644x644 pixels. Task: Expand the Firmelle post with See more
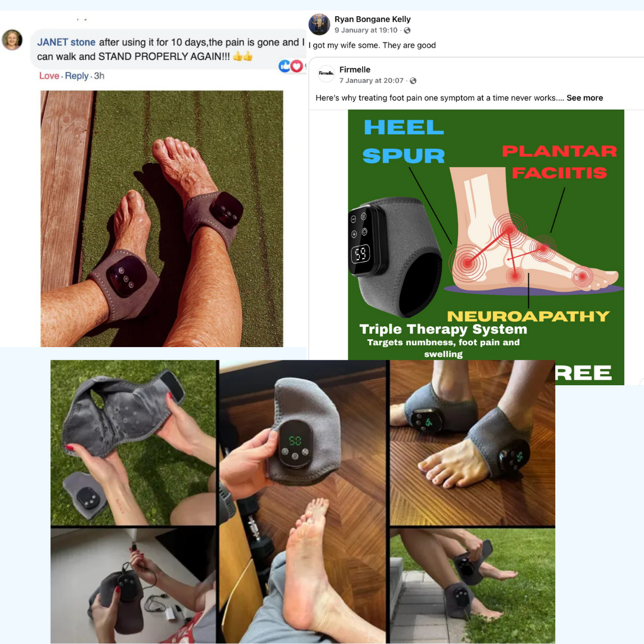(x=584, y=98)
